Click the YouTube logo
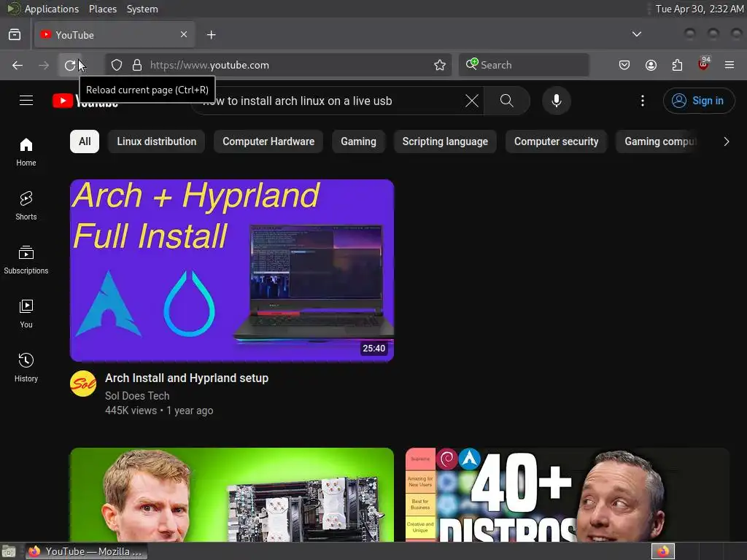The image size is (747, 560). tap(86, 101)
